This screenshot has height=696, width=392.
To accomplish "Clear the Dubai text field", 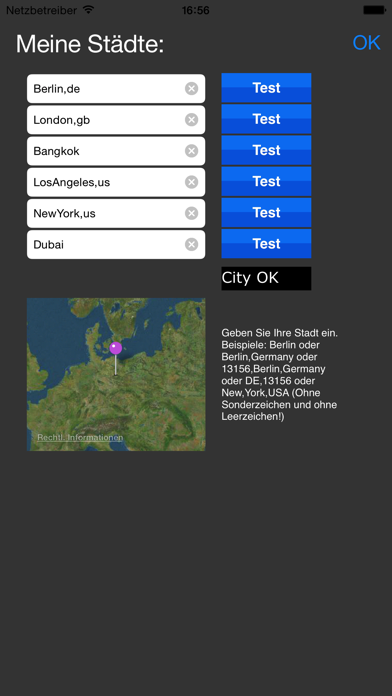I will (191, 245).
